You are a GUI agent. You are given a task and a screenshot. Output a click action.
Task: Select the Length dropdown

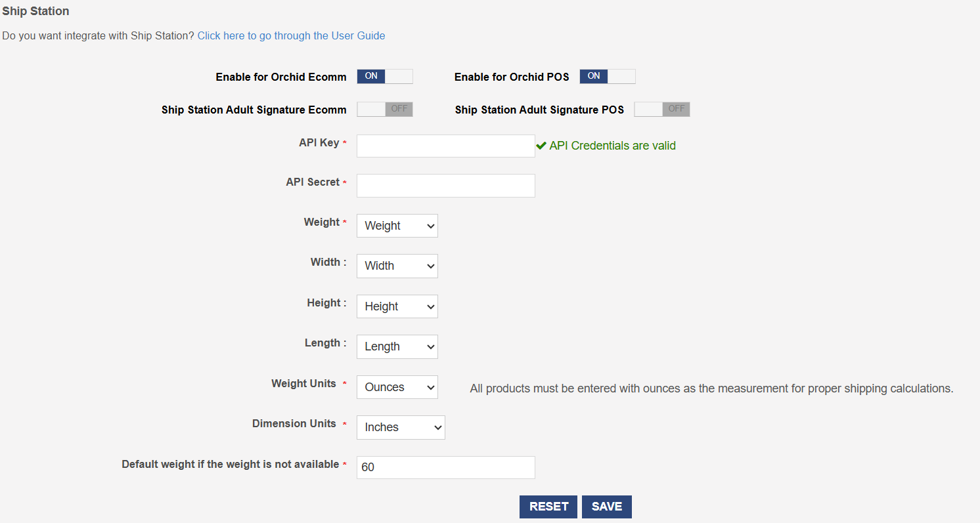pos(397,346)
